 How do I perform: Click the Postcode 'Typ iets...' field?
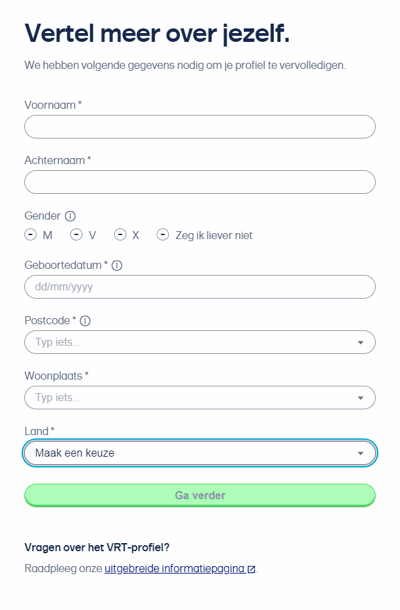pos(200,342)
